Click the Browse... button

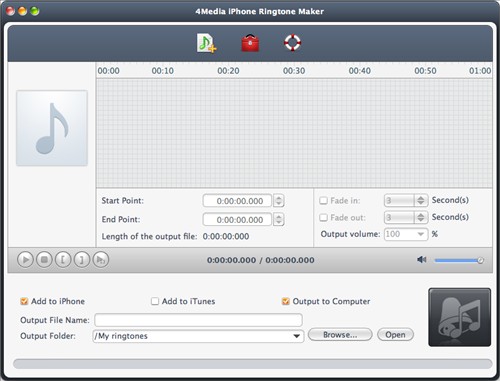point(340,335)
